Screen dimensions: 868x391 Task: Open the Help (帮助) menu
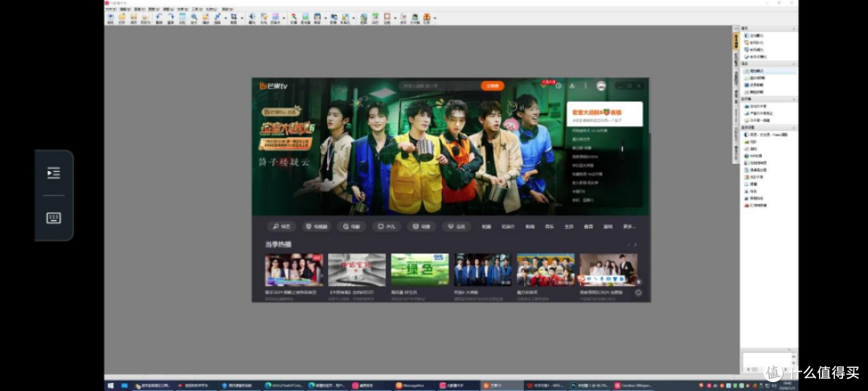227,10
